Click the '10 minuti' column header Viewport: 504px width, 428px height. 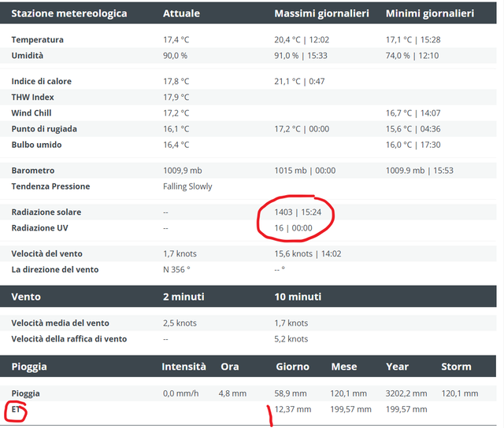tap(298, 297)
